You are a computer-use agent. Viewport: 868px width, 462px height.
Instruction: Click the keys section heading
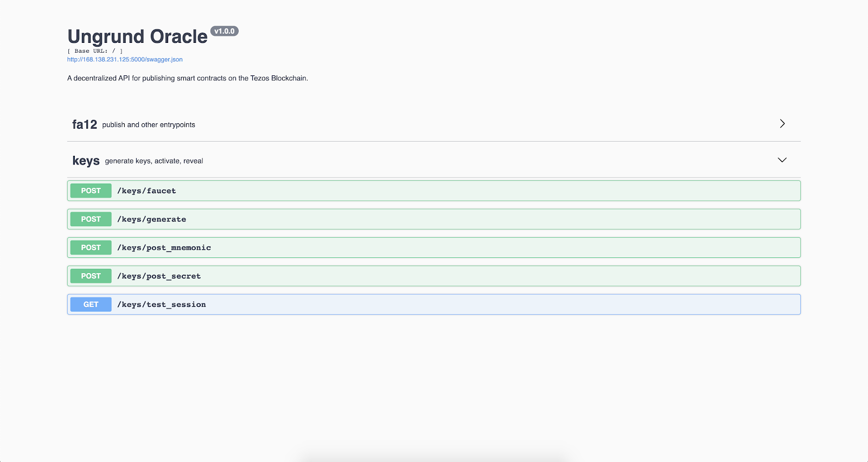pyautogui.click(x=86, y=161)
